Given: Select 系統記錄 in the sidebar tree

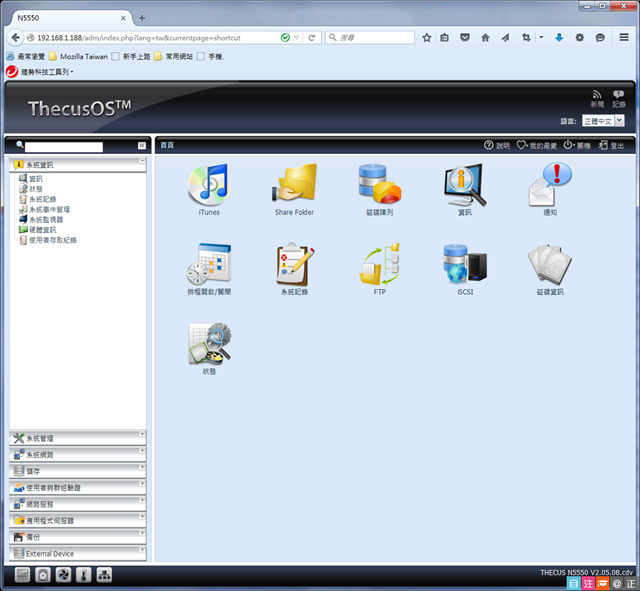Looking at the screenshot, I should [38, 199].
